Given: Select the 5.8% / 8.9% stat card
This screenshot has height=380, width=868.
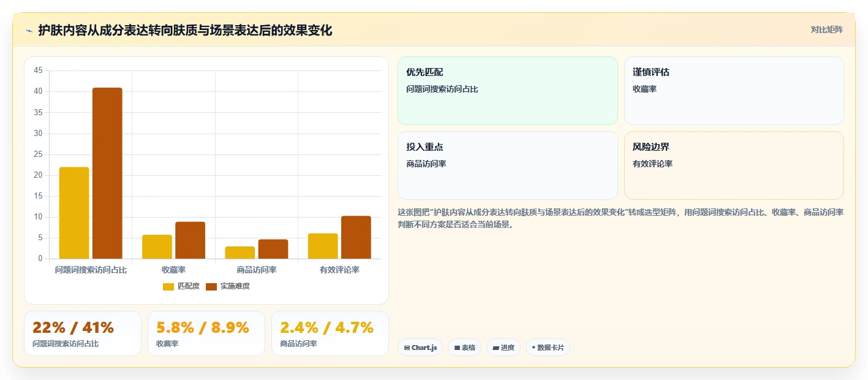Looking at the screenshot, I should click(206, 333).
